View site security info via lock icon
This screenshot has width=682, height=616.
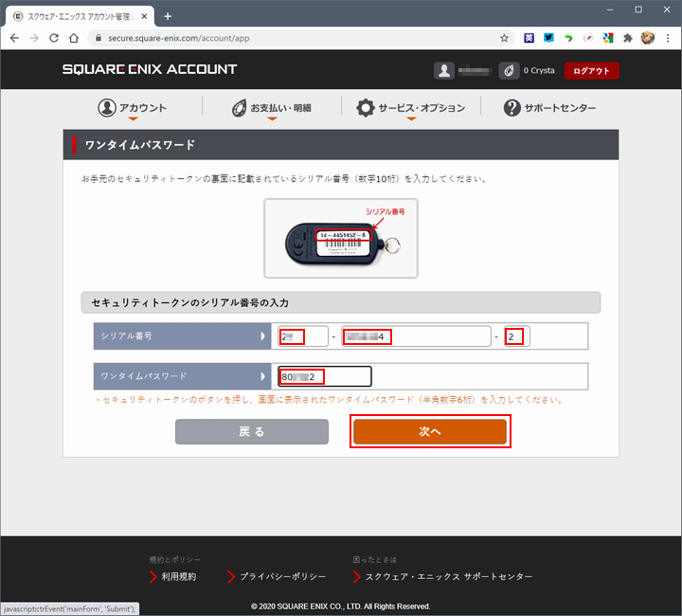(99, 38)
